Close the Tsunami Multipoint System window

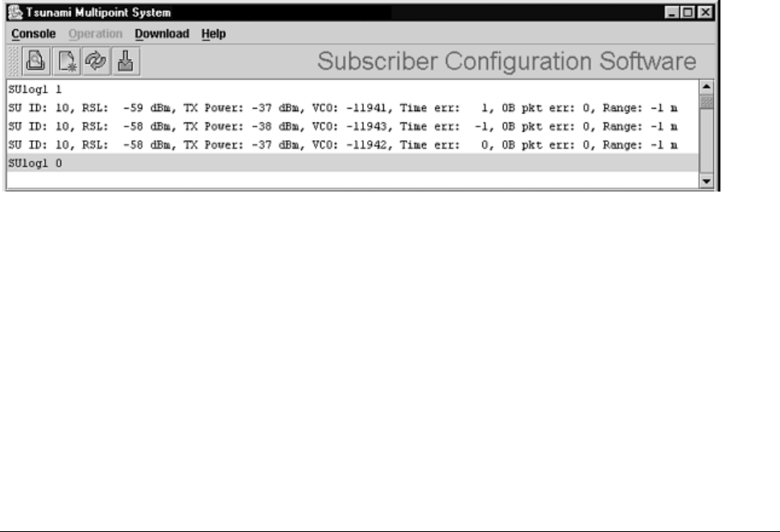[705, 12]
